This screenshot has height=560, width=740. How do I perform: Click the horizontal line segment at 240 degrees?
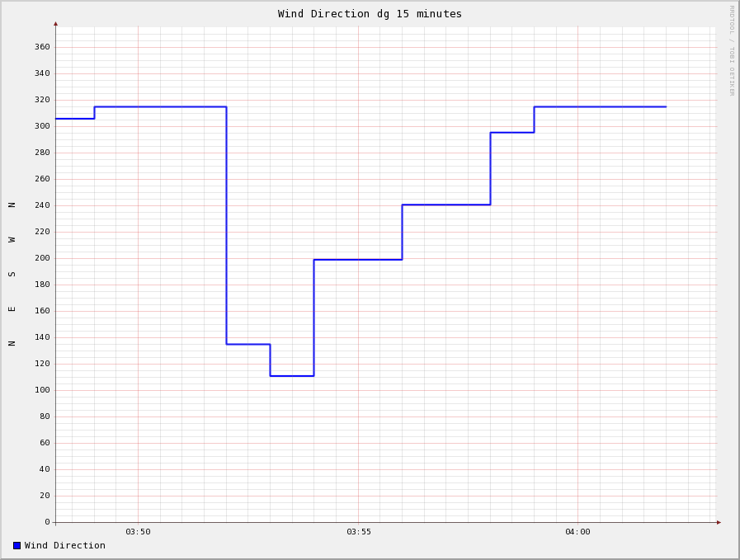tap(446, 205)
